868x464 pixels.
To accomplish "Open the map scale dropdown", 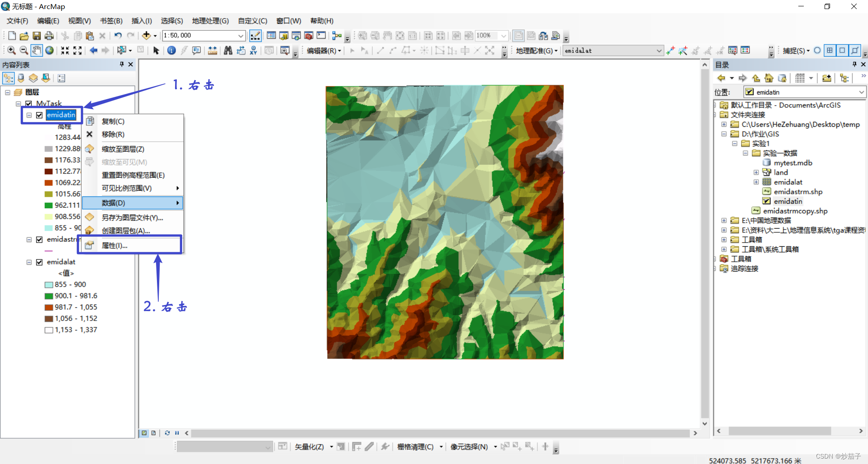I will pyautogui.click(x=241, y=36).
